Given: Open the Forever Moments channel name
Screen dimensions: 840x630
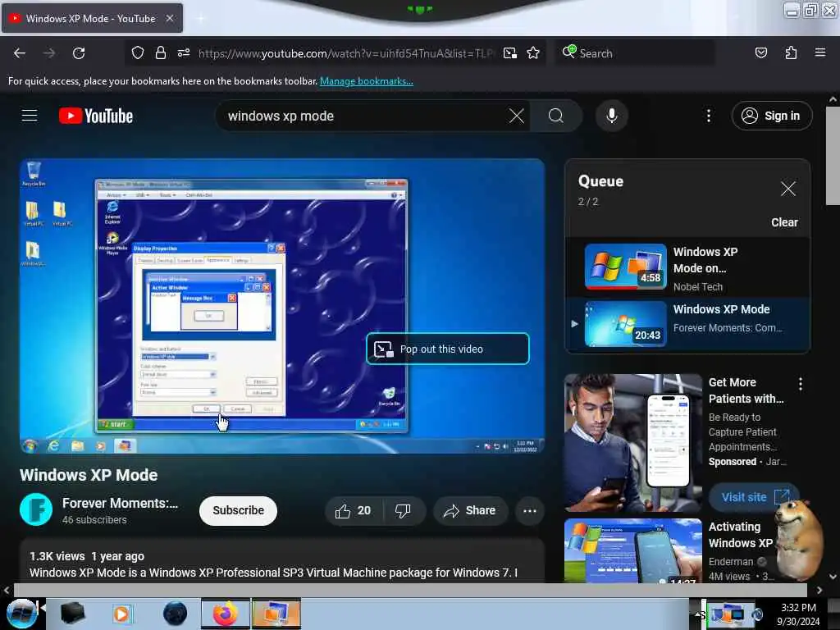Looking at the screenshot, I should click(120, 503).
